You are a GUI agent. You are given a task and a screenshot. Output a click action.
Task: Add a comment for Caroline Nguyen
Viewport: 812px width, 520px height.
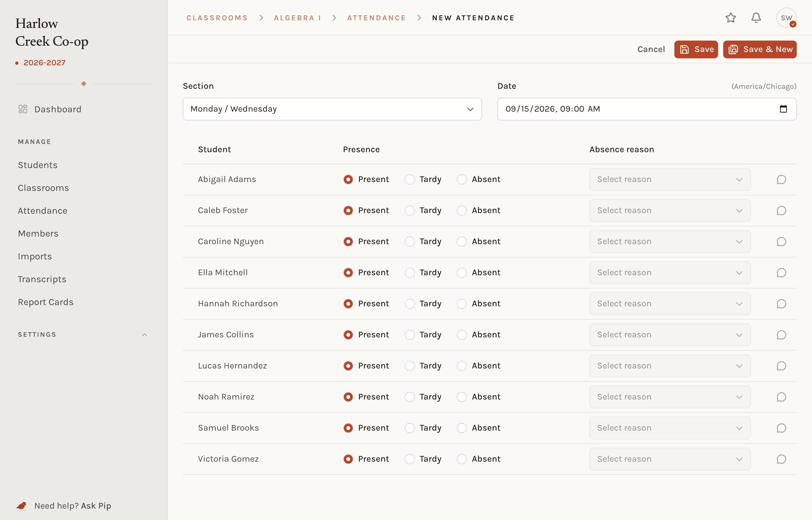tap(781, 241)
